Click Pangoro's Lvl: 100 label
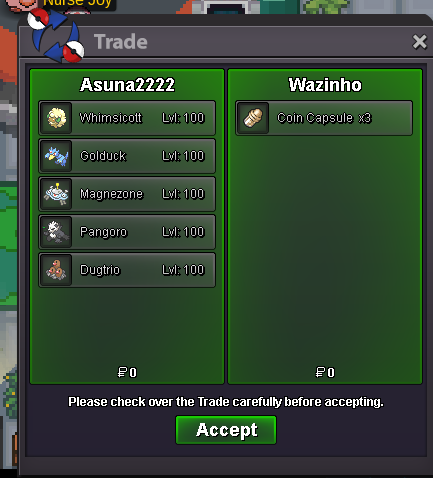 coord(183,232)
